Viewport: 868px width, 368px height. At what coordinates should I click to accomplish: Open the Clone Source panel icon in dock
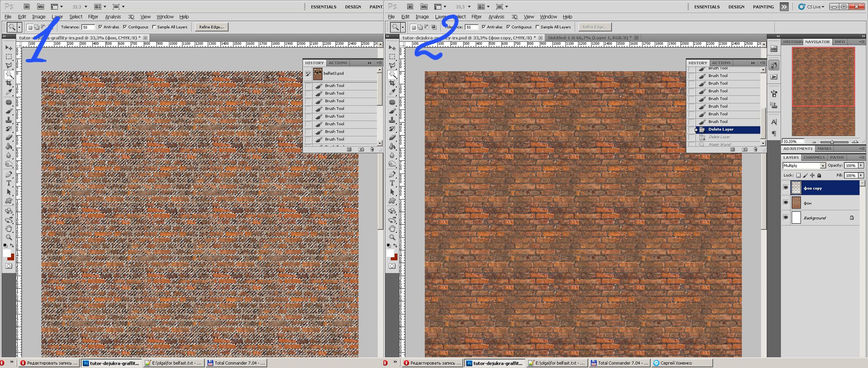[x=774, y=105]
